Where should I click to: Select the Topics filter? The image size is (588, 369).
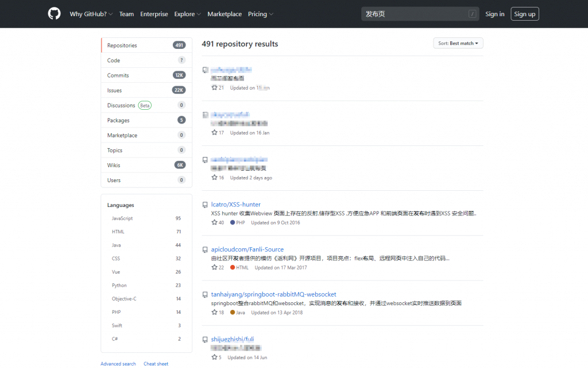pos(146,150)
